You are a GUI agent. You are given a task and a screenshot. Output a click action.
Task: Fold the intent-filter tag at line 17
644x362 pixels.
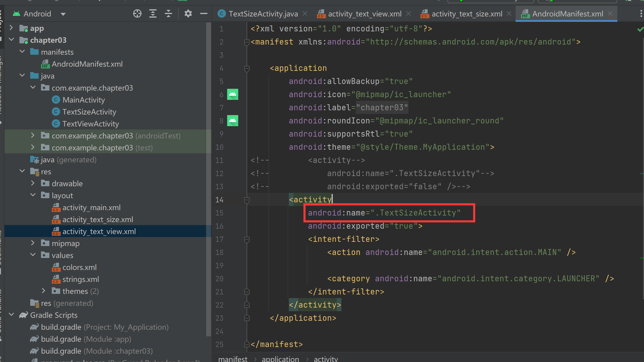(247, 239)
